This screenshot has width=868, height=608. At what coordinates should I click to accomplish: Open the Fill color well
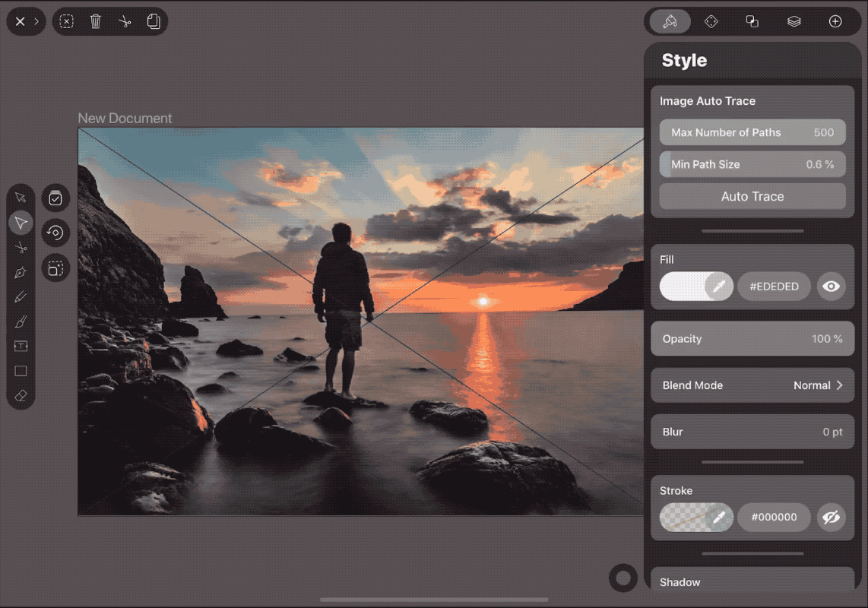pos(683,287)
